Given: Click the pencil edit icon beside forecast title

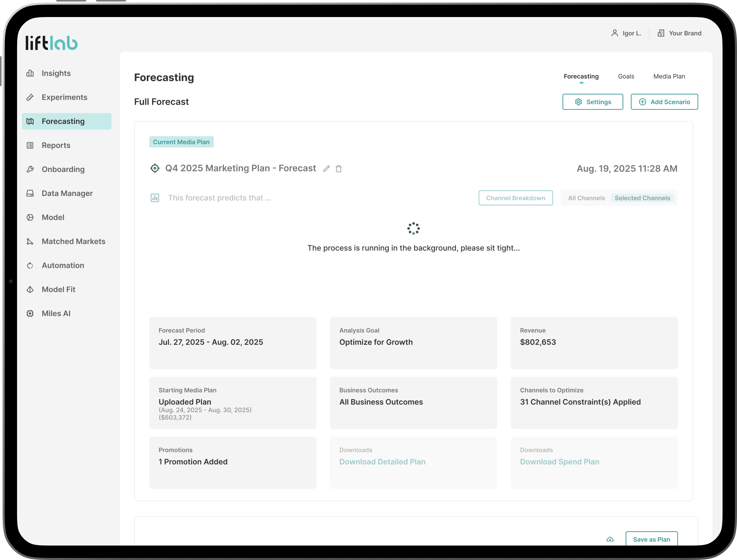Looking at the screenshot, I should click(326, 169).
